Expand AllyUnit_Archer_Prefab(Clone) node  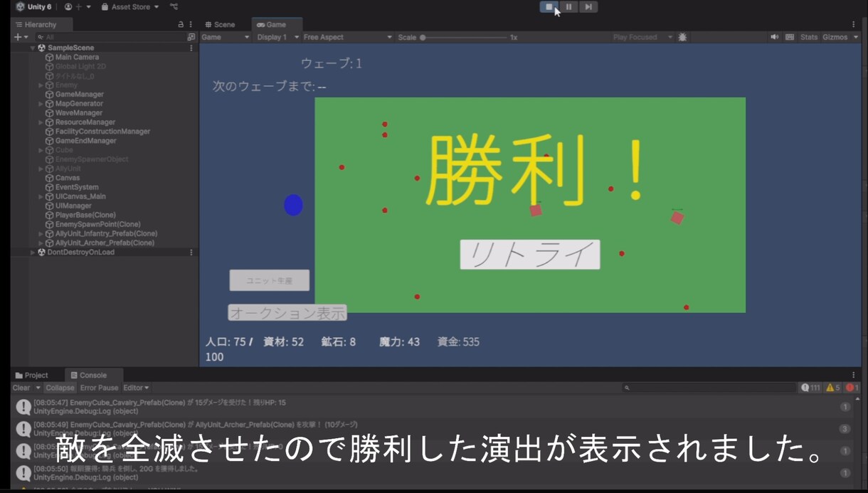tap(41, 243)
